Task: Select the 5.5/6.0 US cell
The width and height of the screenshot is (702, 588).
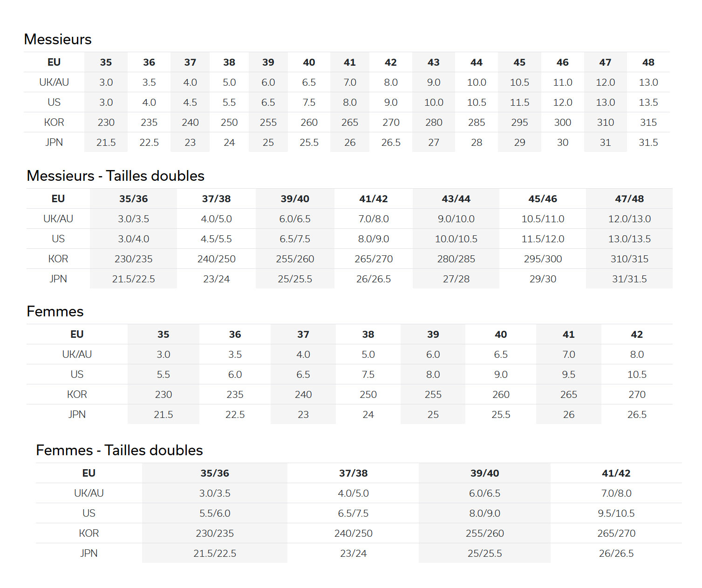Action: point(215,513)
